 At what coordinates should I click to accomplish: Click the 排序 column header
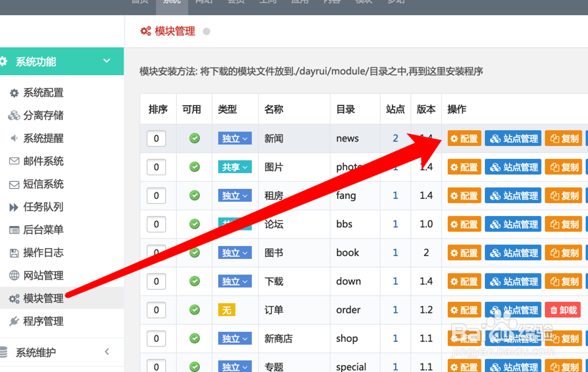(158, 109)
